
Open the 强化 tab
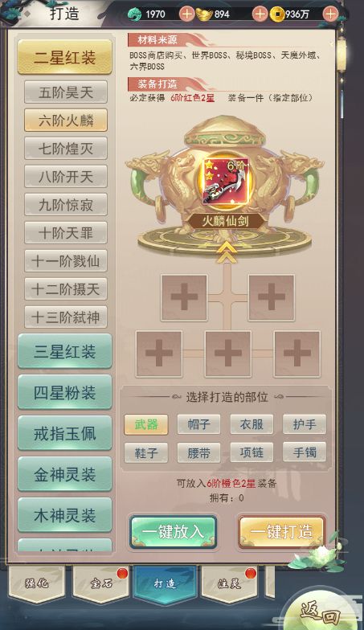click(37, 583)
